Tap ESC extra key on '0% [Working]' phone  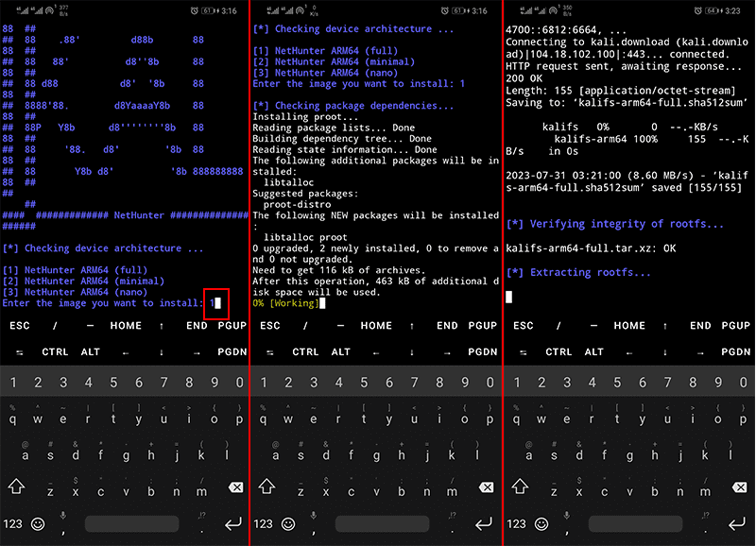click(270, 326)
